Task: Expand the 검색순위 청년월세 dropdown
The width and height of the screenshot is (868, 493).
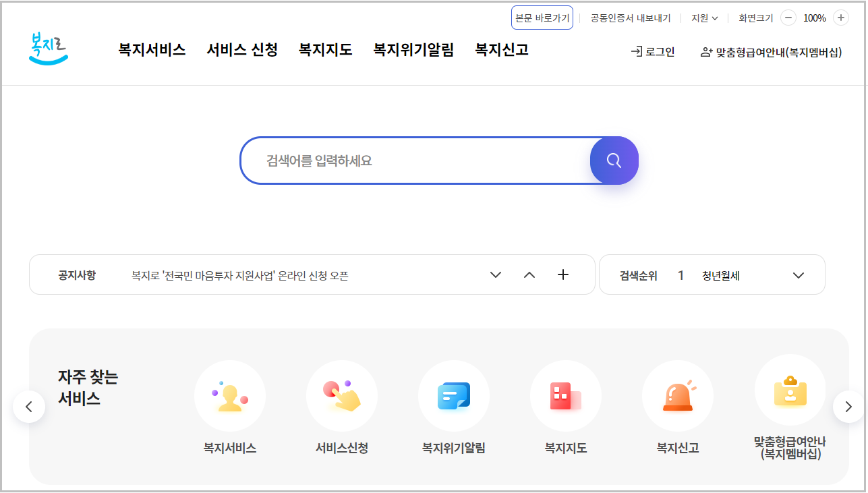Action: point(799,274)
